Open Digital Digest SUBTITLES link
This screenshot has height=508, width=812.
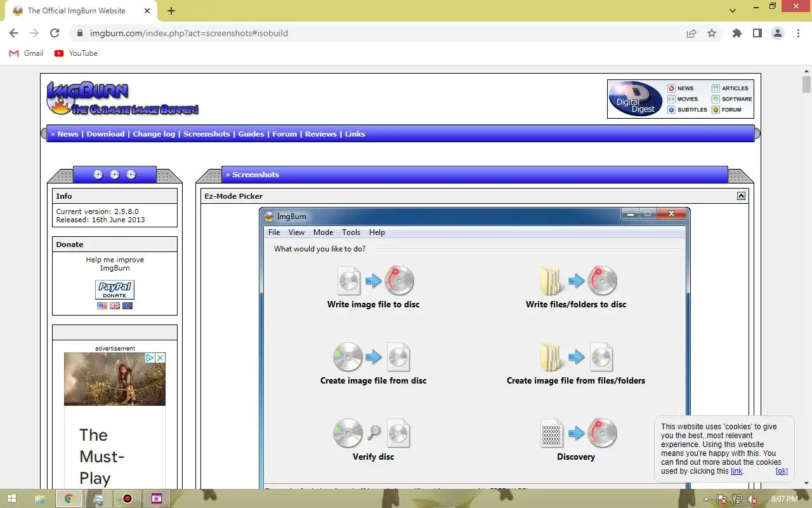click(687, 110)
